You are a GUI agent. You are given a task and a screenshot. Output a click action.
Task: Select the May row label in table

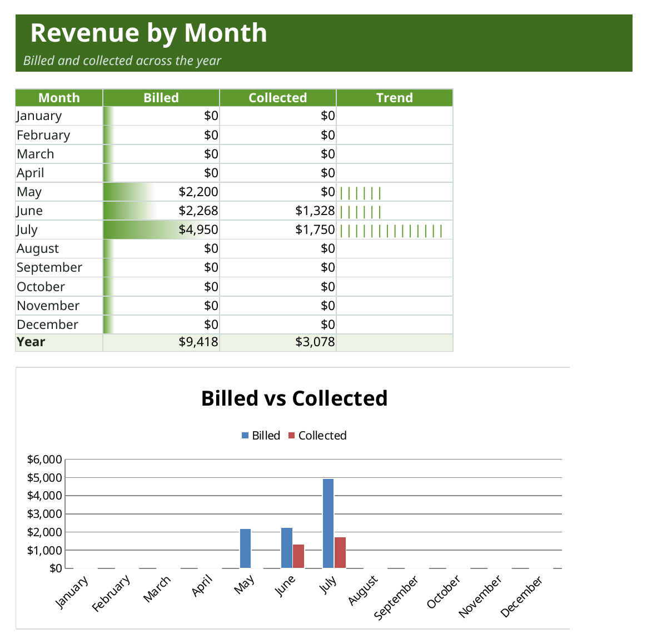[x=29, y=192]
